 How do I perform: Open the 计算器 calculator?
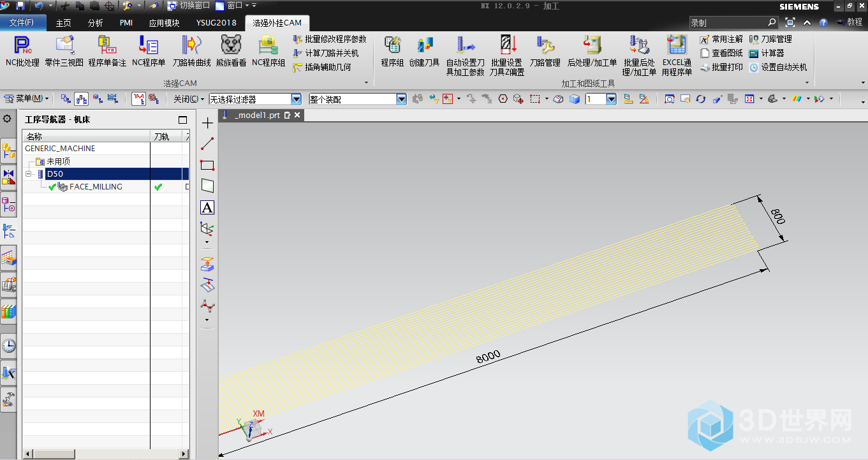click(767, 54)
